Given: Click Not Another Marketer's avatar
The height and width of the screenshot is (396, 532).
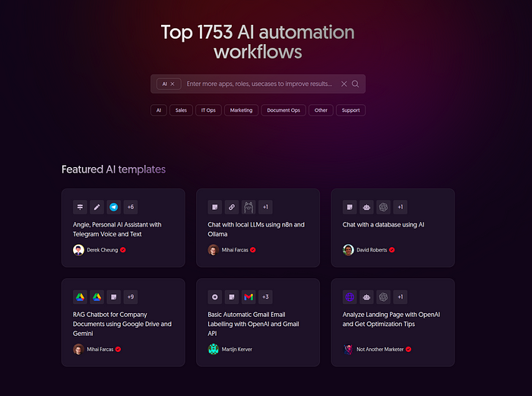Looking at the screenshot, I should (x=348, y=349).
